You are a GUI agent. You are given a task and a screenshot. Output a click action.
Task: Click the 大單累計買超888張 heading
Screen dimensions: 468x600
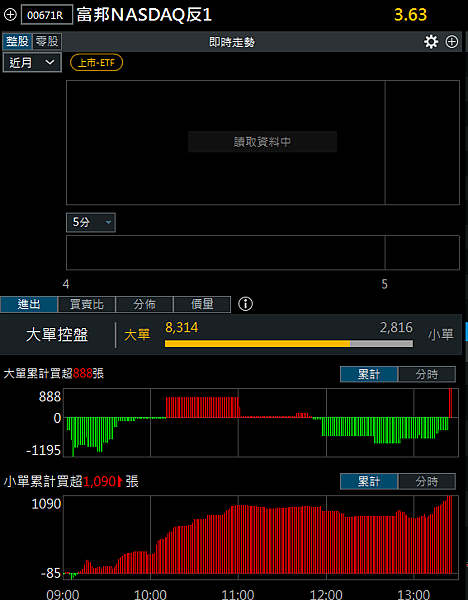pos(54,373)
